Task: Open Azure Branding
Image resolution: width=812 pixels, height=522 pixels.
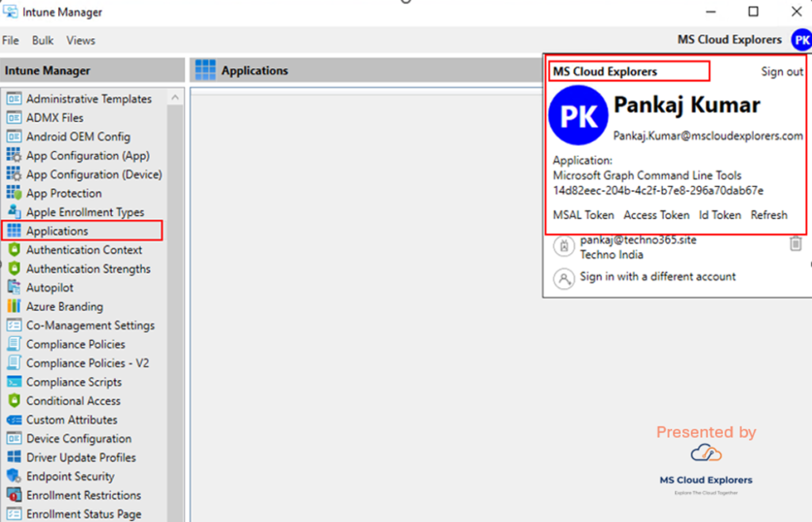Action: pos(65,306)
